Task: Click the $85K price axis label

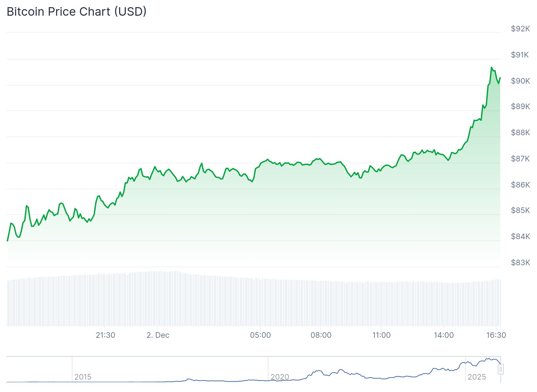Action: [520, 210]
